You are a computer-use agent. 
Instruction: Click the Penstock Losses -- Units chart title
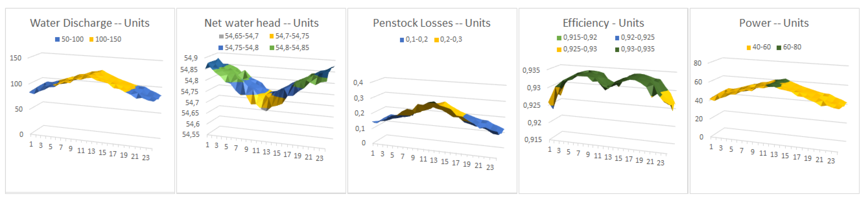pyautogui.click(x=431, y=23)
